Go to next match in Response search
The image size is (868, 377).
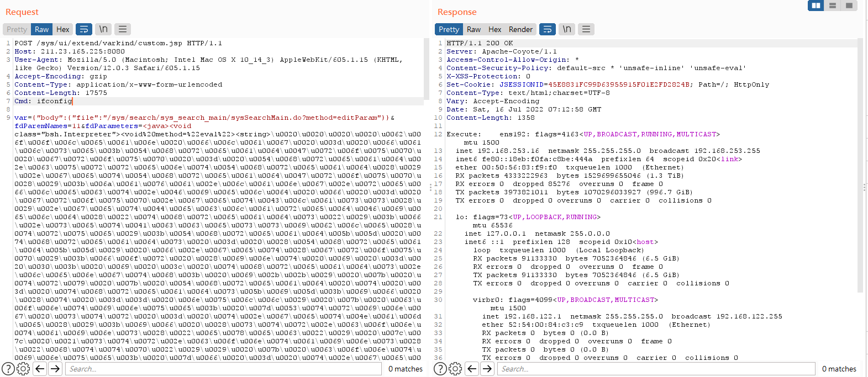tap(487, 369)
